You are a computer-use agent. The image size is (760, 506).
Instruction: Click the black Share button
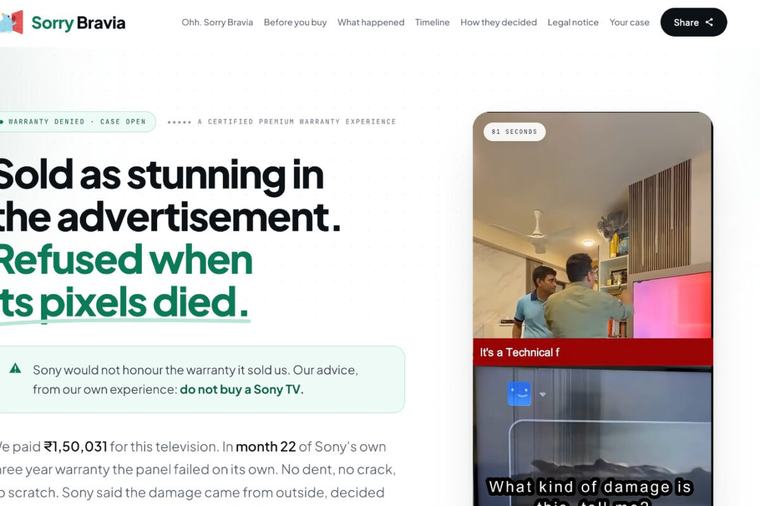694,22
